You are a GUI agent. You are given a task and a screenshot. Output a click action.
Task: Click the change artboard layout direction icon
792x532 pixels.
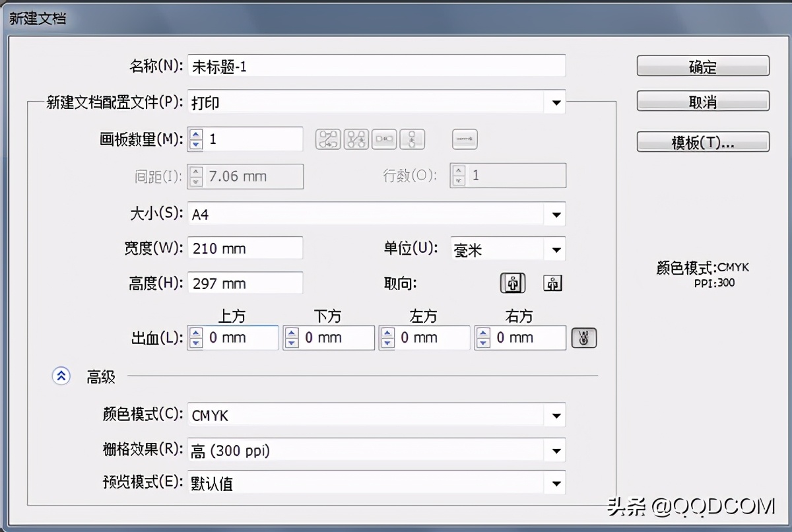coord(464,139)
